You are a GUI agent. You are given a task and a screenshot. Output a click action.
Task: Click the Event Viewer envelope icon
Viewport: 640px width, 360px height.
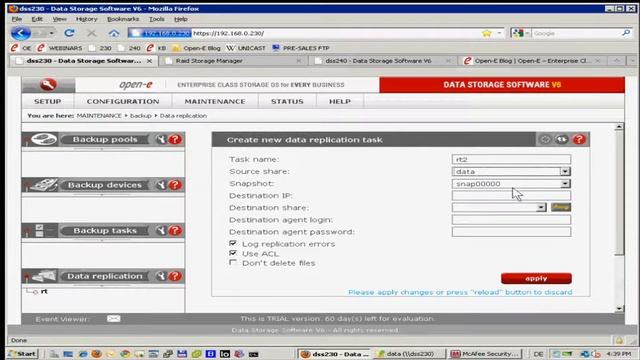point(113,319)
